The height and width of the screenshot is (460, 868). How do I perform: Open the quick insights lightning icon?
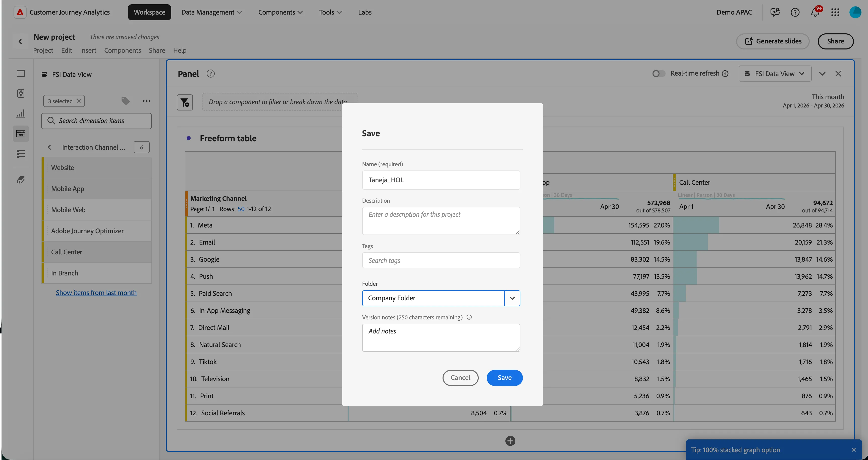(x=21, y=93)
